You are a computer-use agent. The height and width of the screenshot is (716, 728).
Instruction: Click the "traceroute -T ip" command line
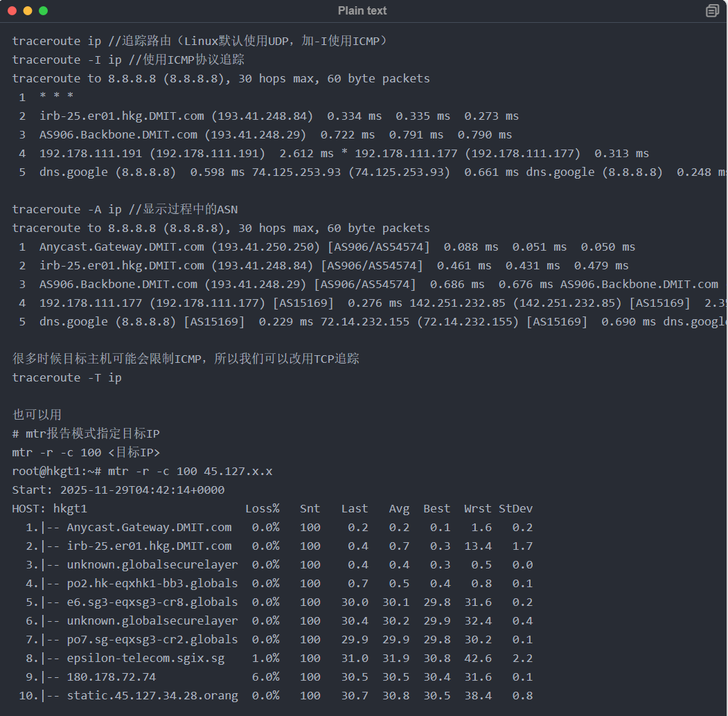[x=66, y=377]
